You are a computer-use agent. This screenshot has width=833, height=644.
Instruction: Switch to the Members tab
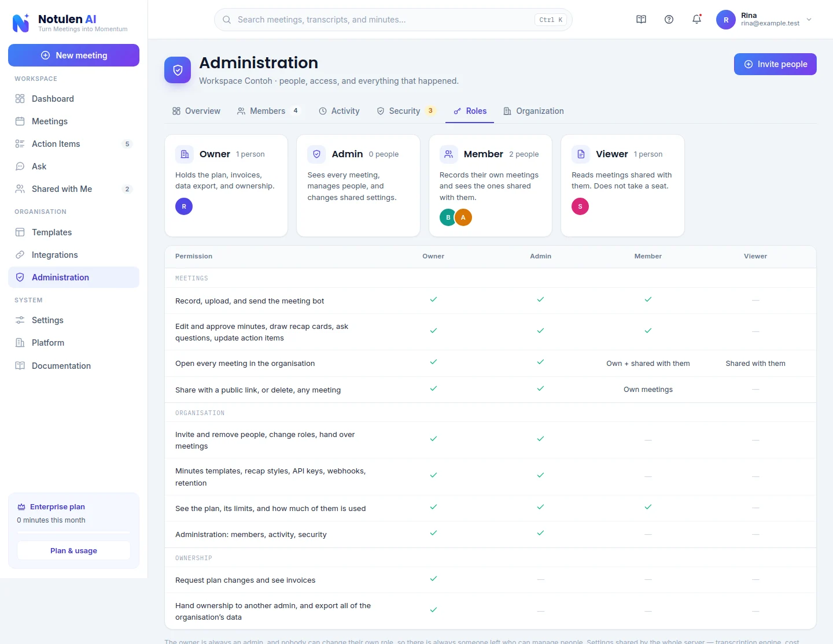click(269, 111)
